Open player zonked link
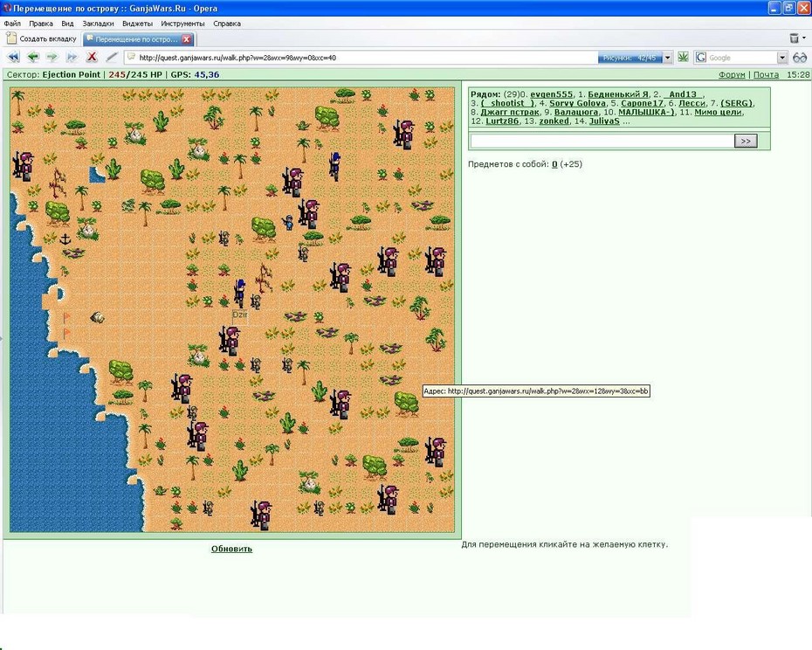This screenshot has height=650, width=812. [x=554, y=121]
